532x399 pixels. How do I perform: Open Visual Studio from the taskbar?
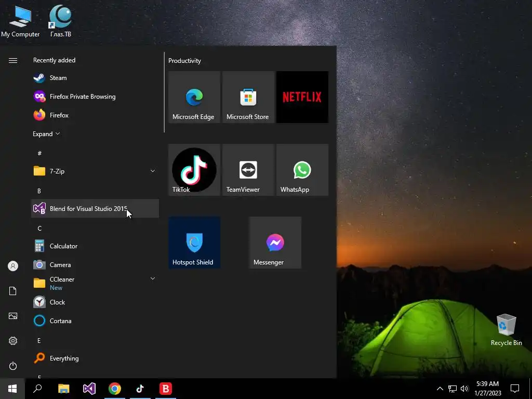point(89,389)
